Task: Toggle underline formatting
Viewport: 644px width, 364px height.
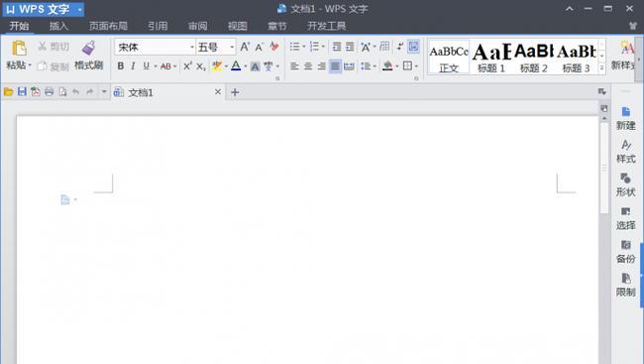Action: click(147, 65)
